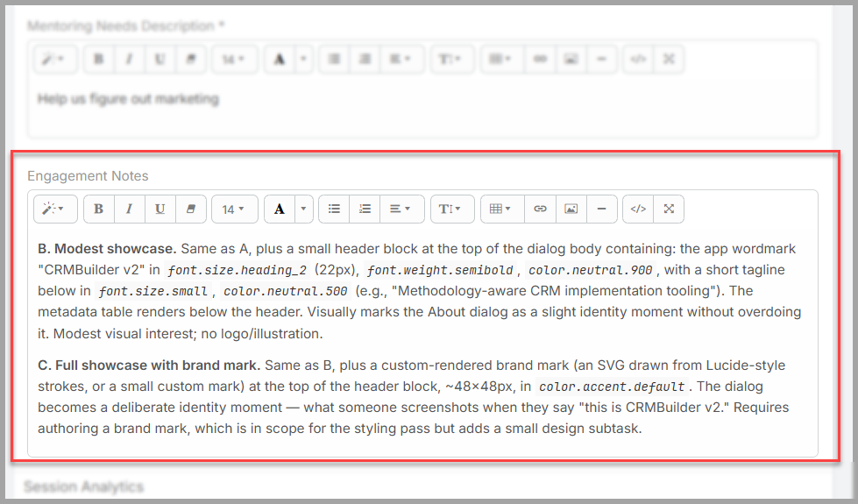Click the eraser remove-format icon in Engagement Notes
Viewport: 858px width, 504px height.
(191, 209)
